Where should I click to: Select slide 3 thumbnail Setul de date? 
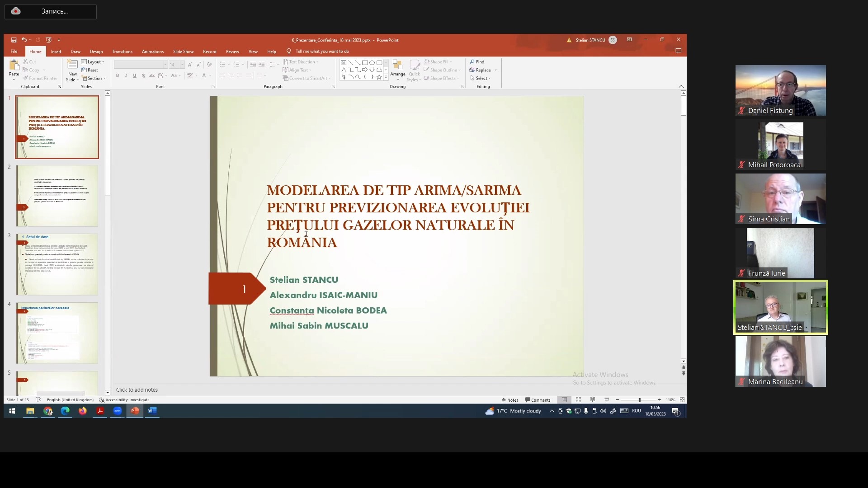click(57, 264)
